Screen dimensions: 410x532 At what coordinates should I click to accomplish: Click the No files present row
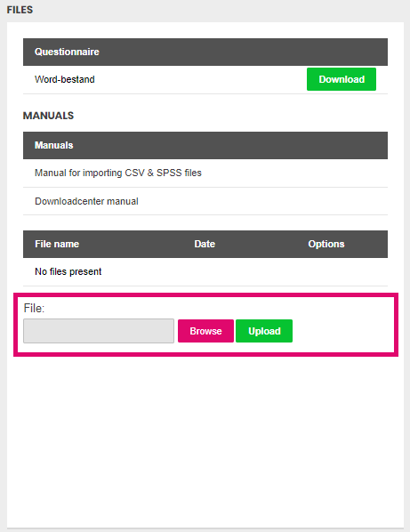coord(205,271)
